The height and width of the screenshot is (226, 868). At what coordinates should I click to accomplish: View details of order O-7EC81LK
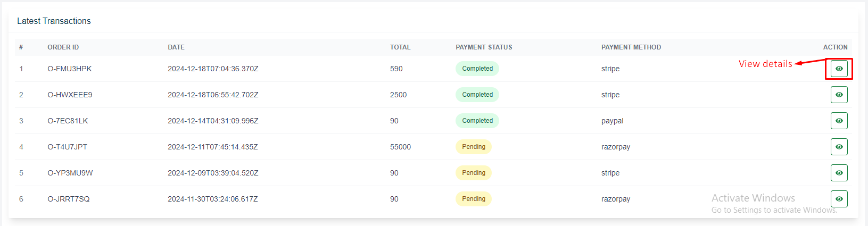click(839, 121)
